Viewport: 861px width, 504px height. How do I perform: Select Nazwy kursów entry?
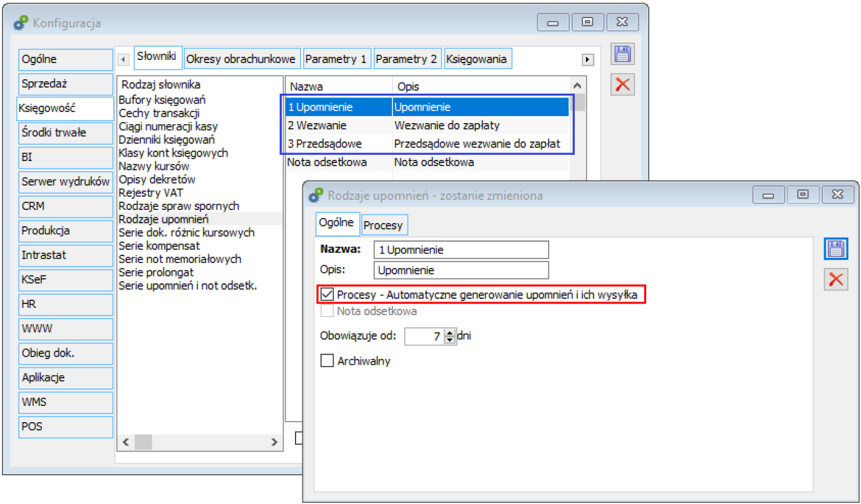[200, 166]
